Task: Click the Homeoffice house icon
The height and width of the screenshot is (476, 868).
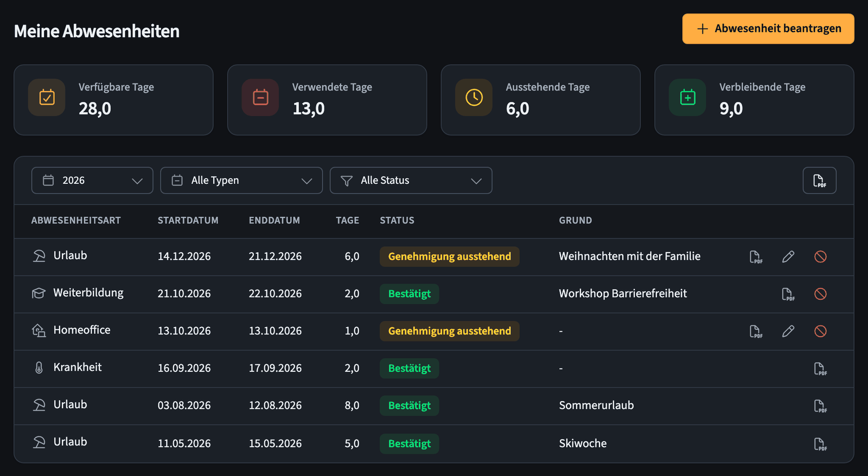Action: click(39, 330)
